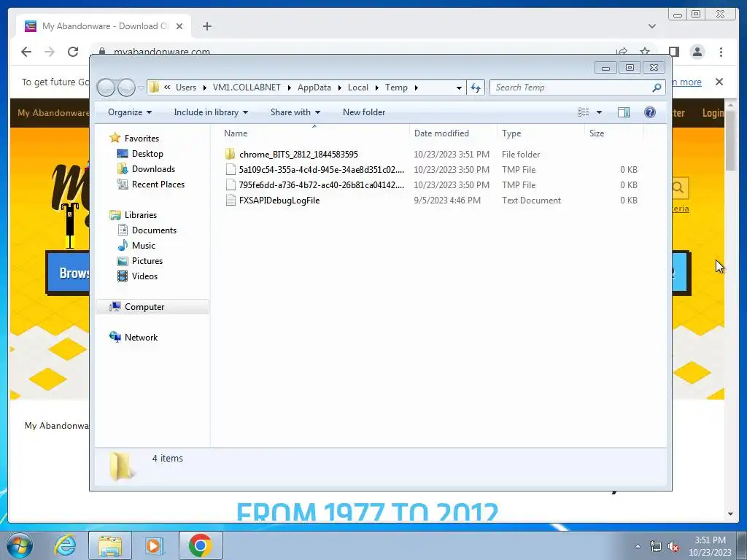Image resolution: width=747 pixels, height=560 pixels.
Task: Select FXSAPIDebugLogFile text document
Action: (279, 201)
